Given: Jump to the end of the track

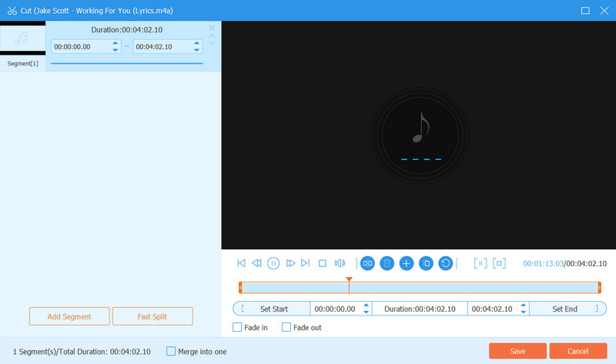Looking at the screenshot, I should [x=305, y=263].
